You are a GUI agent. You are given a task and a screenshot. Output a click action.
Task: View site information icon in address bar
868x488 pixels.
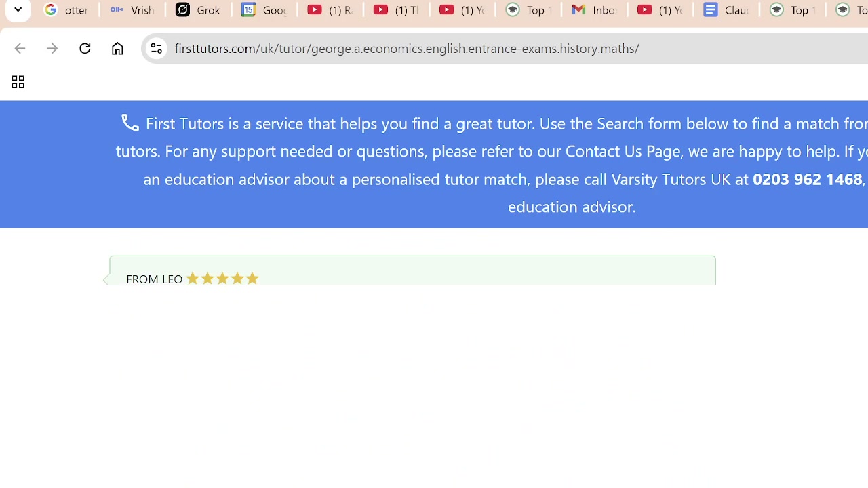156,48
